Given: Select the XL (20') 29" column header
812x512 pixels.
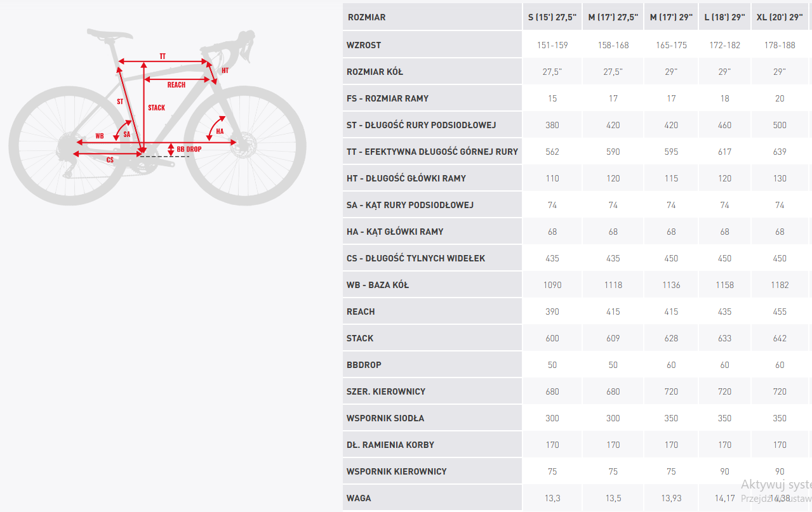Looking at the screenshot, I should (780, 17).
